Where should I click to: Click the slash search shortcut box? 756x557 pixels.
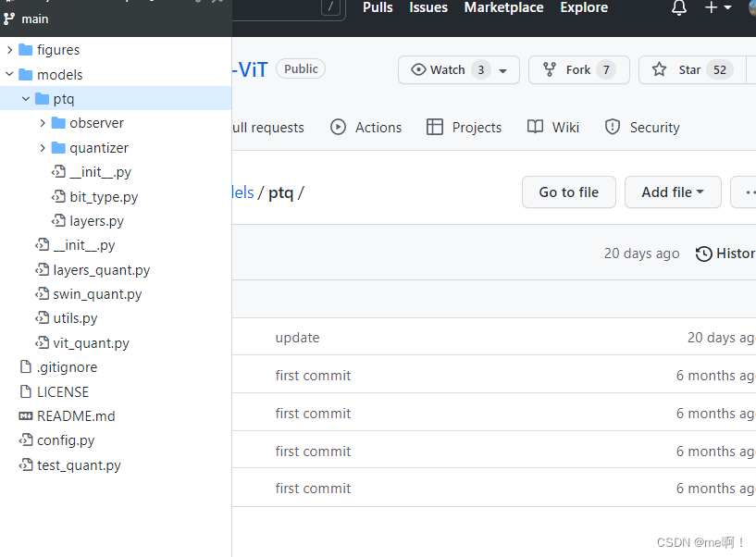click(x=330, y=7)
